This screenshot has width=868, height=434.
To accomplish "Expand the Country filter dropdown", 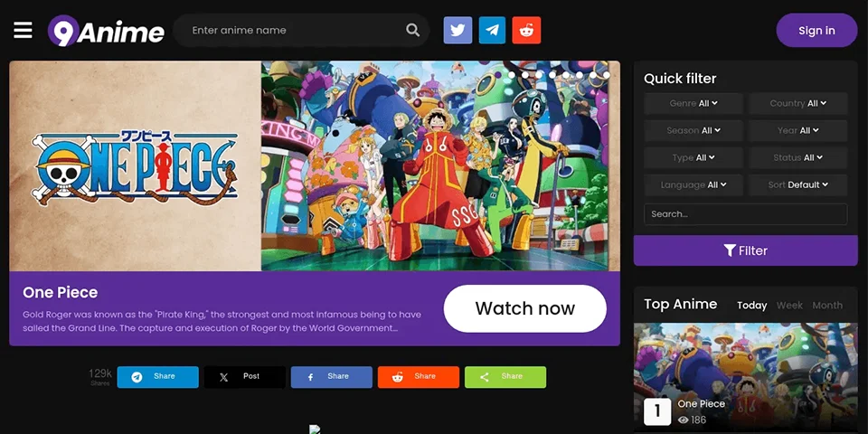I will 797,103.
